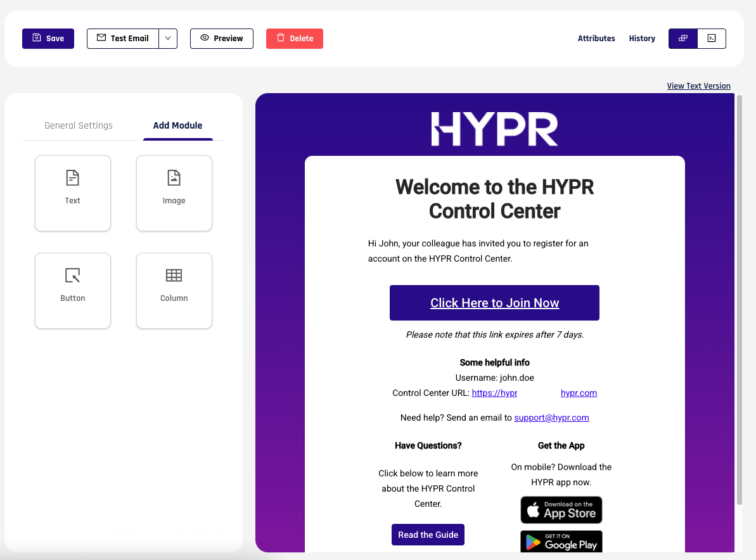This screenshot has width=756, height=560.
Task: Preview the email template
Action: point(222,39)
